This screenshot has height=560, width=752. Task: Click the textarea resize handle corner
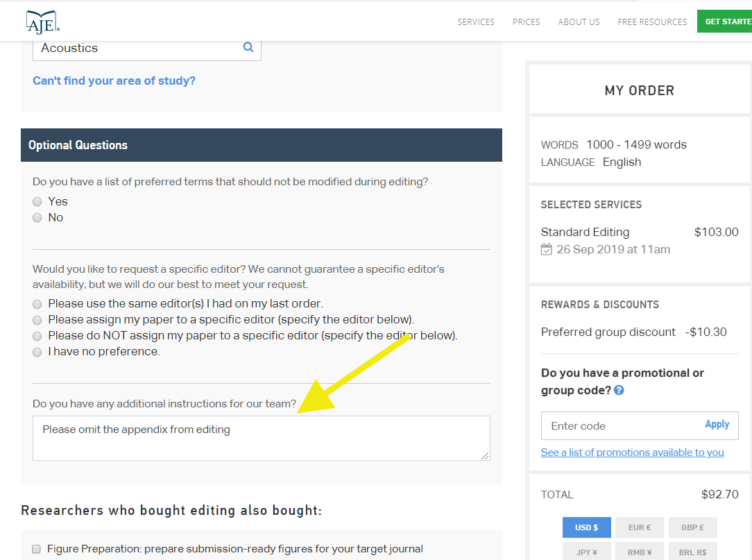point(485,455)
